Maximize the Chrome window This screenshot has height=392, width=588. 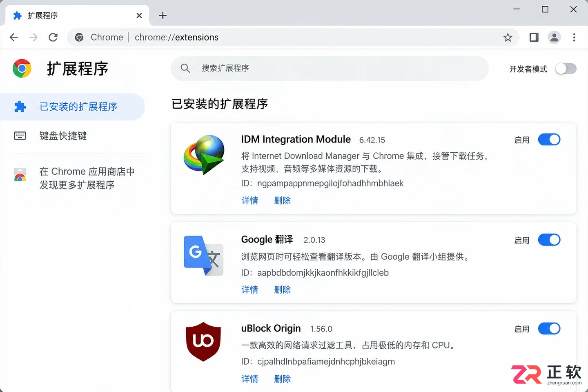545,9
